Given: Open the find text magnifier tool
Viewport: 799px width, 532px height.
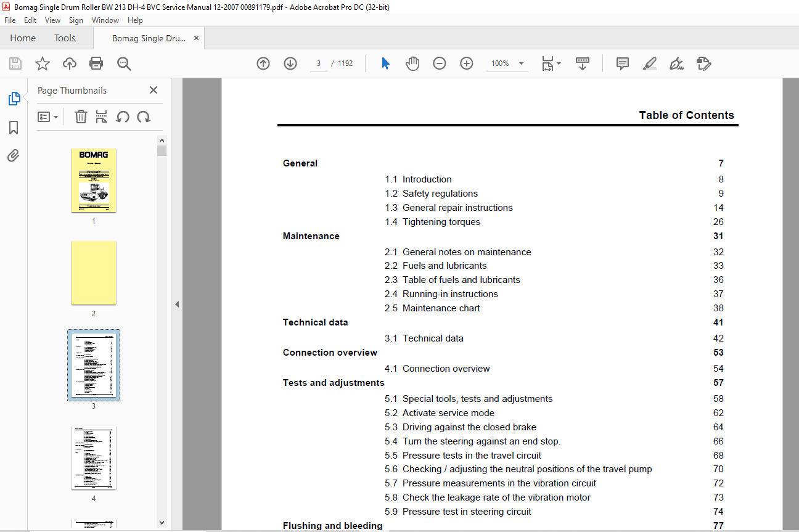Looking at the screenshot, I should 124,63.
